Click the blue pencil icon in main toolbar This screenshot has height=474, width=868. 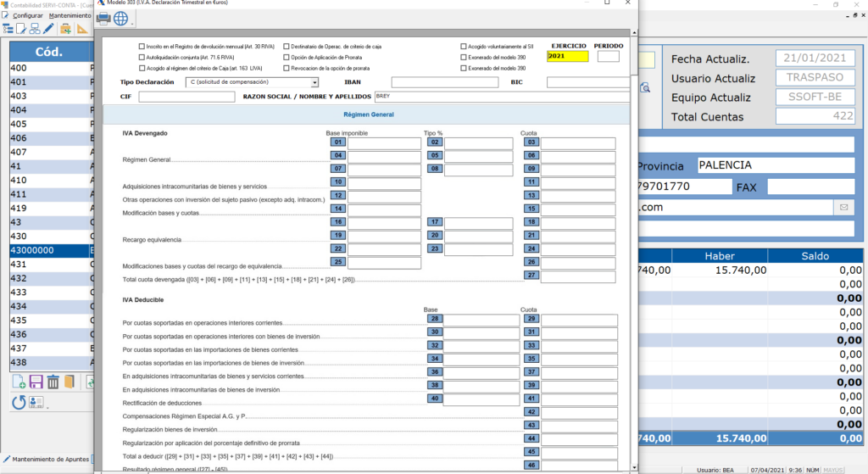pyautogui.click(x=48, y=29)
